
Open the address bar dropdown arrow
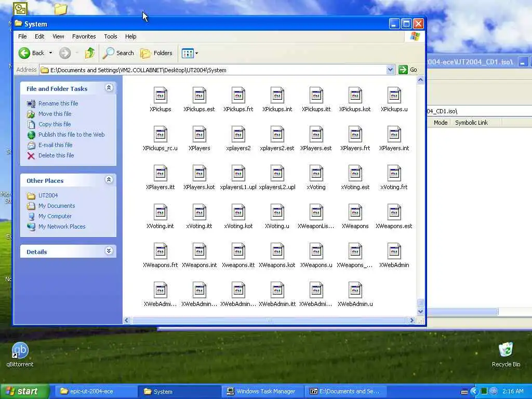(x=390, y=70)
